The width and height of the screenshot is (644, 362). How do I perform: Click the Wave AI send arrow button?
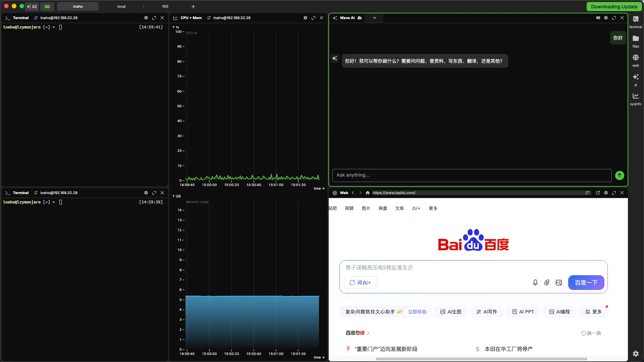point(619,175)
